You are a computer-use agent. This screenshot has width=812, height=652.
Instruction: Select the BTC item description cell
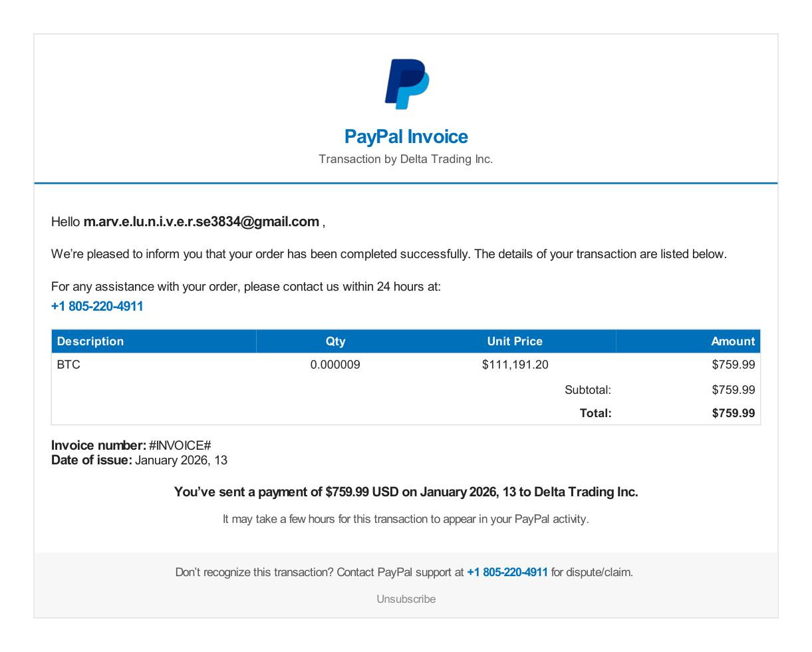pyautogui.click(x=68, y=365)
